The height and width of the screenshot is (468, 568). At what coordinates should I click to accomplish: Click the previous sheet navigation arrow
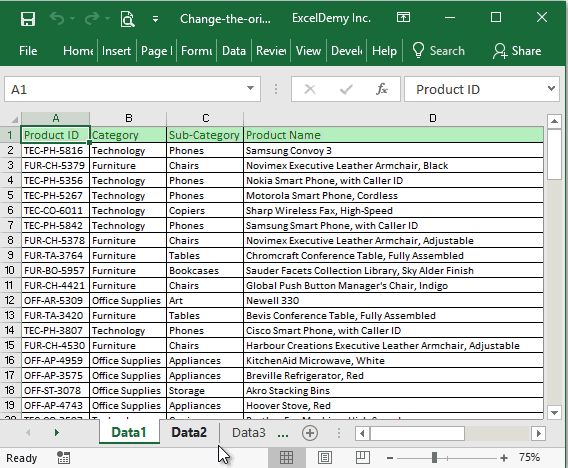[x=28, y=433]
